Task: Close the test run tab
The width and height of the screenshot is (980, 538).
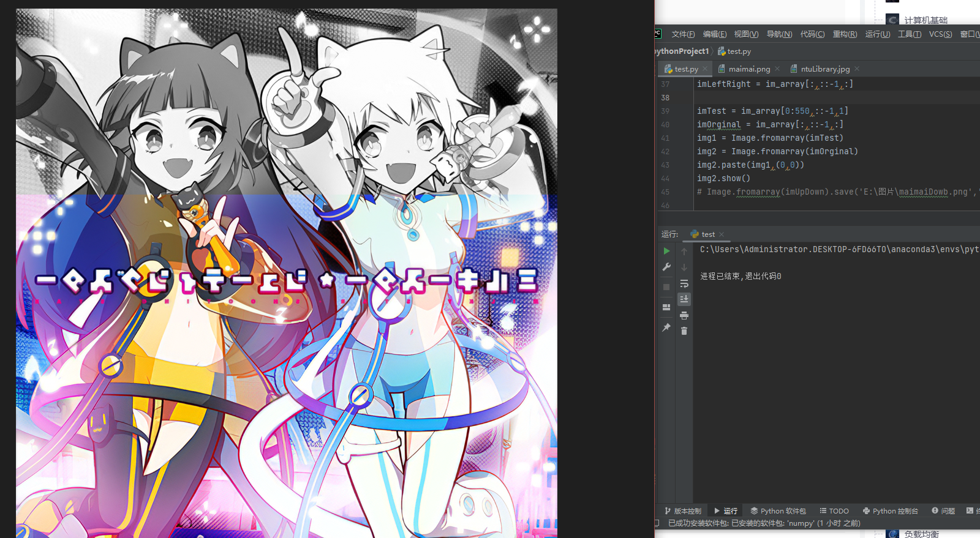Action: coord(722,234)
